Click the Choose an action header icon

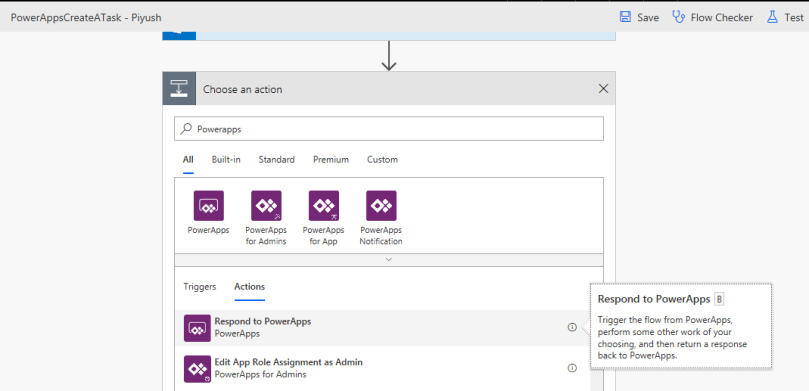179,89
